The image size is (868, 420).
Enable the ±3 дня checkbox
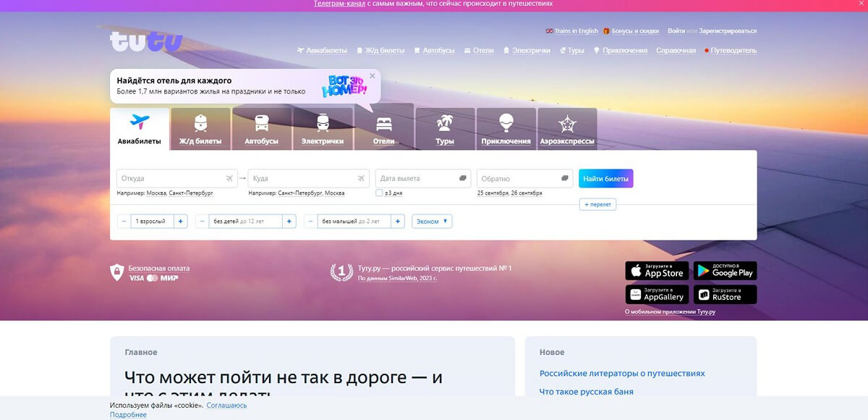379,193
